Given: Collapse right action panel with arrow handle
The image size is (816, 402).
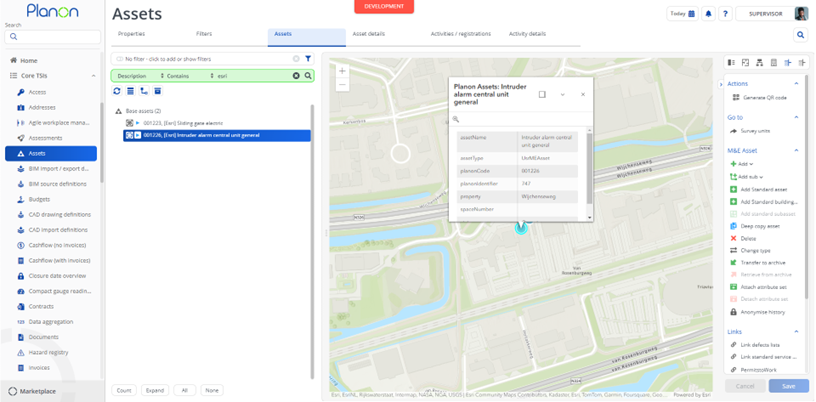Looking at the screenshot, I should pos(721,84).
